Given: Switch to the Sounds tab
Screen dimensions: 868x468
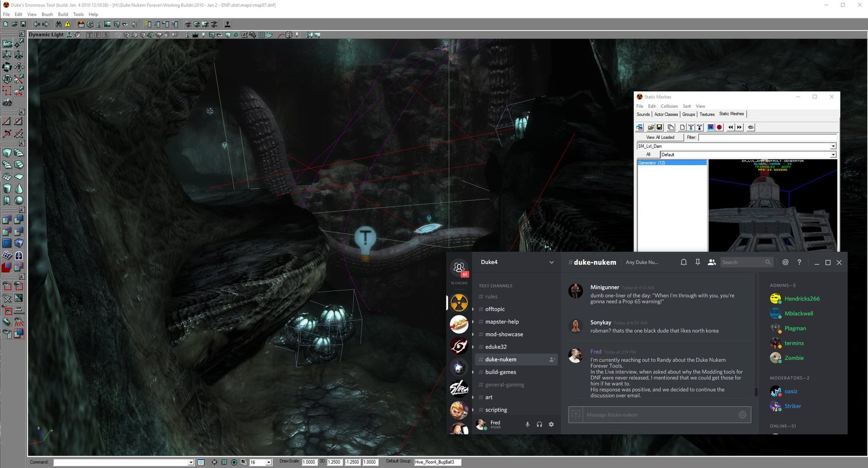Looking at the screenshot, I should tap(643, 114).
